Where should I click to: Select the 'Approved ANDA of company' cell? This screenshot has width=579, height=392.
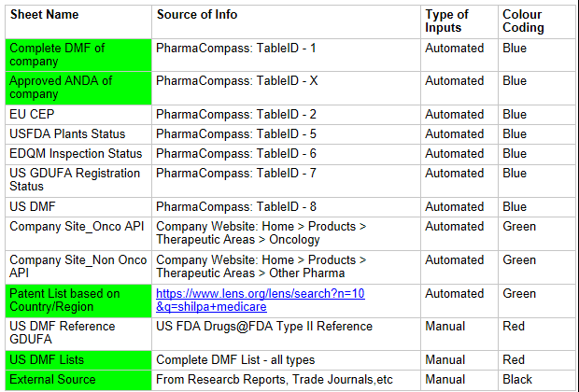pyautogui.click(x=78, y=88)
